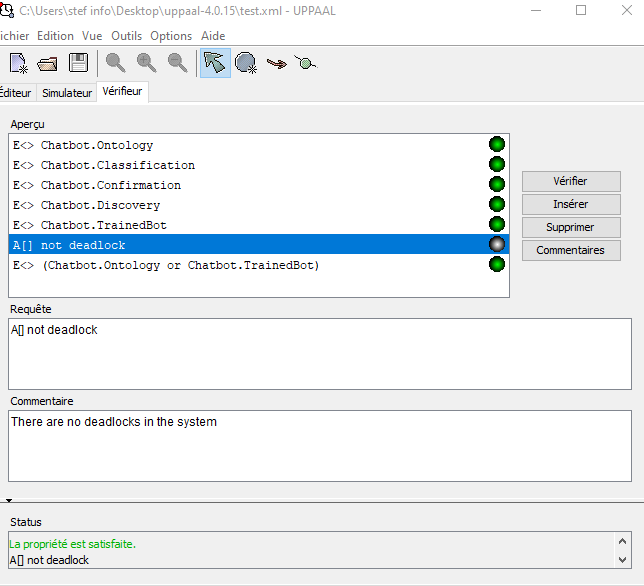Minimize the UPPAAL window
Viewport: 644px width, 586px height.
point(536,10)
